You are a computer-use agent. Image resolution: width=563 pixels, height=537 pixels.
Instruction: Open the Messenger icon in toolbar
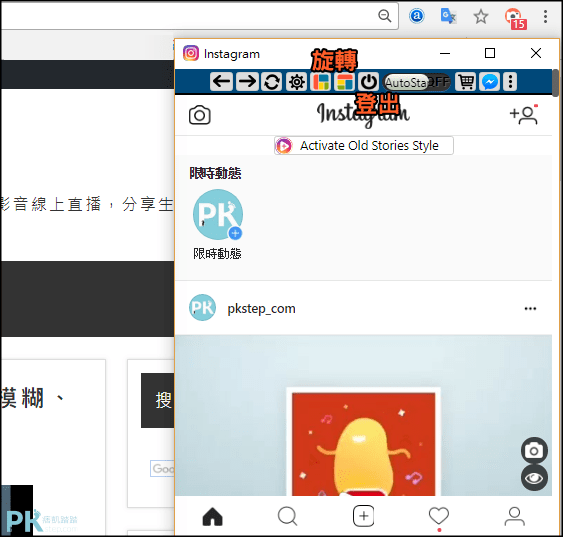[490, 81]
